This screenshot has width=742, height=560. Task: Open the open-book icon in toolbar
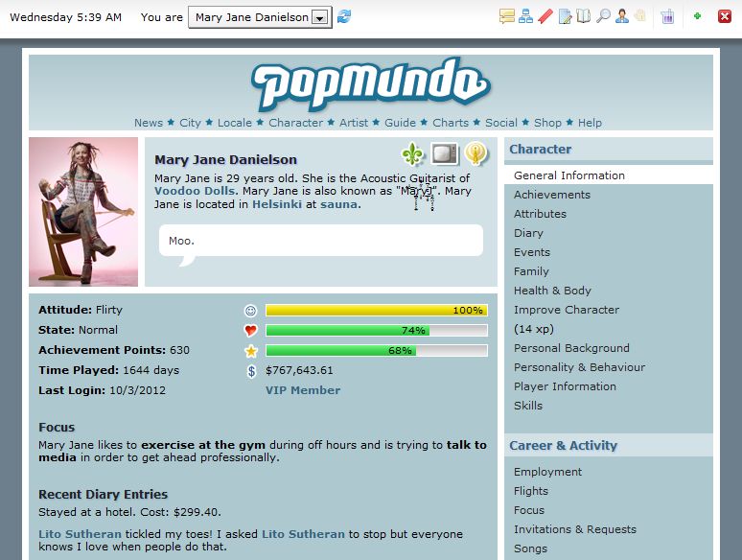coord(584,16)
